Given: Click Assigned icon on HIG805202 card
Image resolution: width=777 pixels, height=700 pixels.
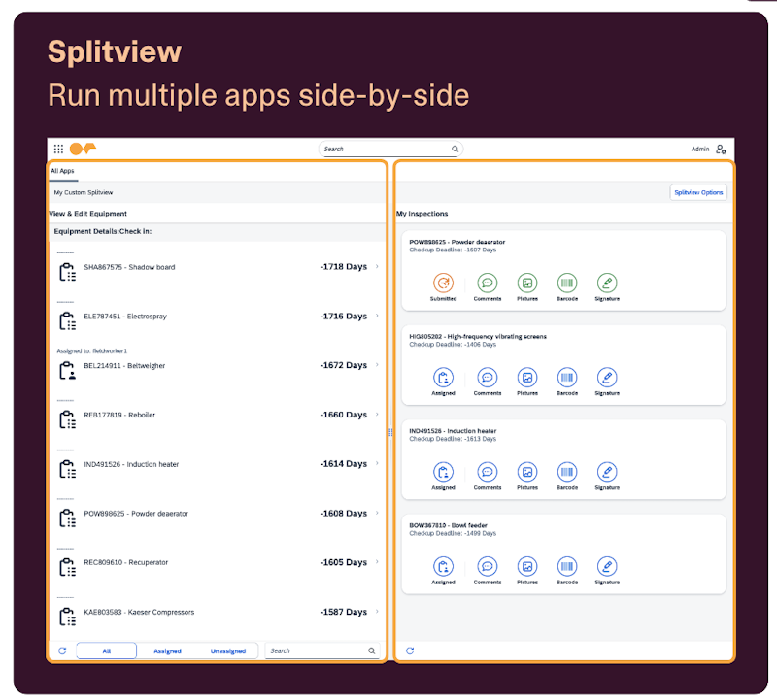Looking at the screenshot, I should [x=443, y=378].
